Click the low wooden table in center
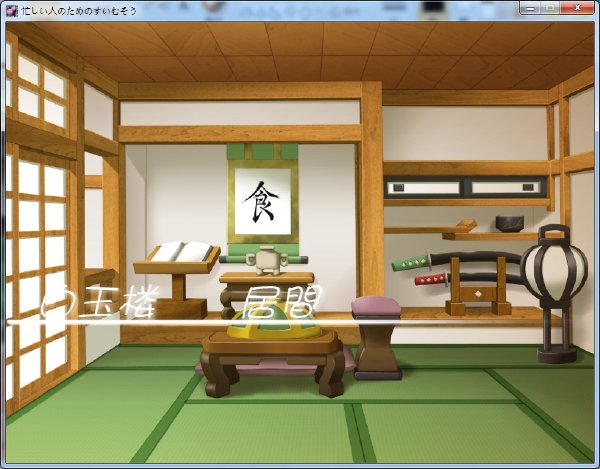This screenshot has width=600, height=469. (273, 361)
